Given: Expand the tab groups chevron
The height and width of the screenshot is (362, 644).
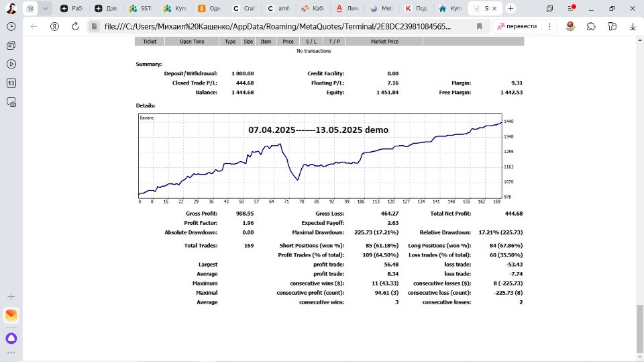Looking at the screenshot, I should pos(45,8).
